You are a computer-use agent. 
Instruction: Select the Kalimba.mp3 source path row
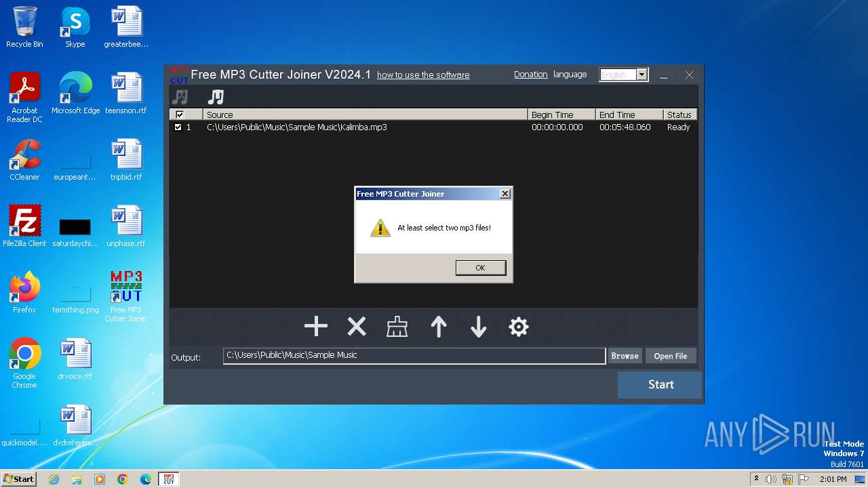click(297, 127)
